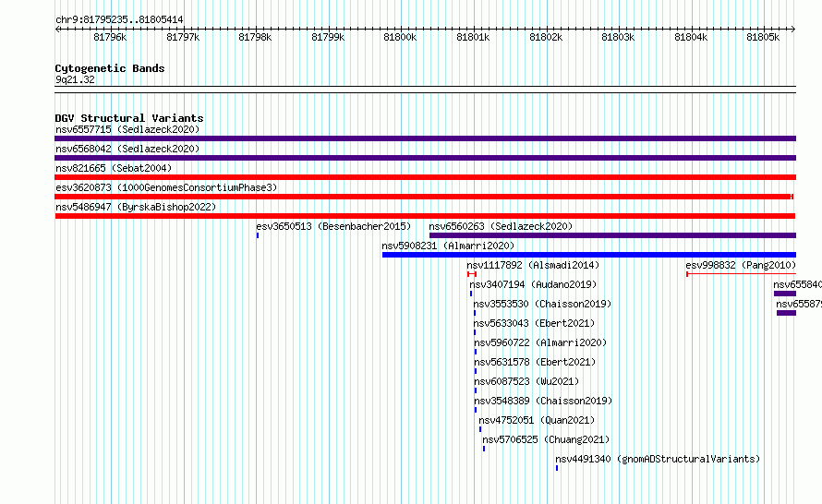This screenshot has width=822, height=504.
Task: Click blue marker under nsv3548389
Action: pos(476,410)
